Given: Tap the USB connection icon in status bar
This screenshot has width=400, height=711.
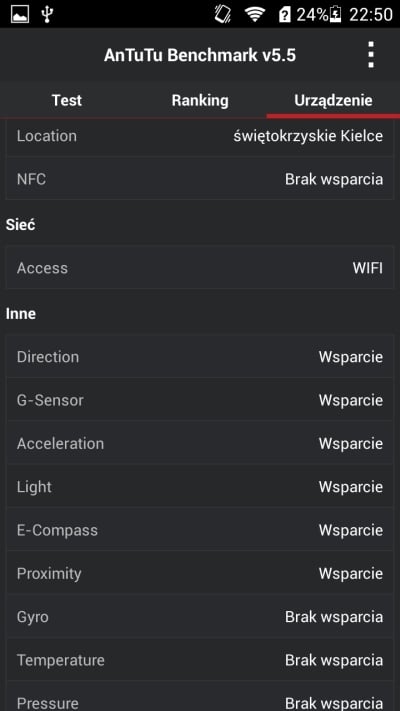Looking at the screenshot, I should pos(47,15).
